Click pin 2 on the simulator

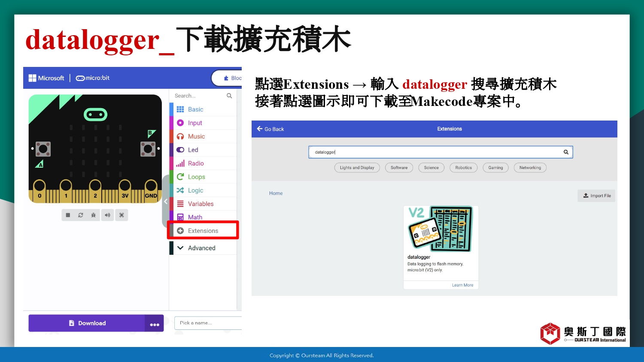95,191
